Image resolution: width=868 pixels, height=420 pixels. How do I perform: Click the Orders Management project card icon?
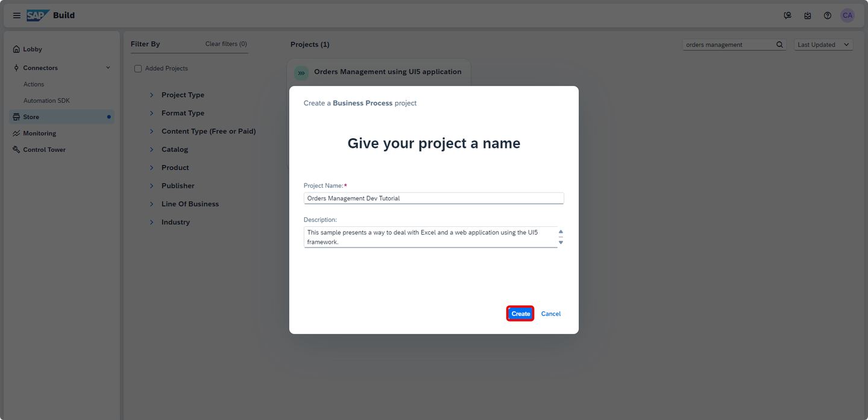[x=301, y=72]
